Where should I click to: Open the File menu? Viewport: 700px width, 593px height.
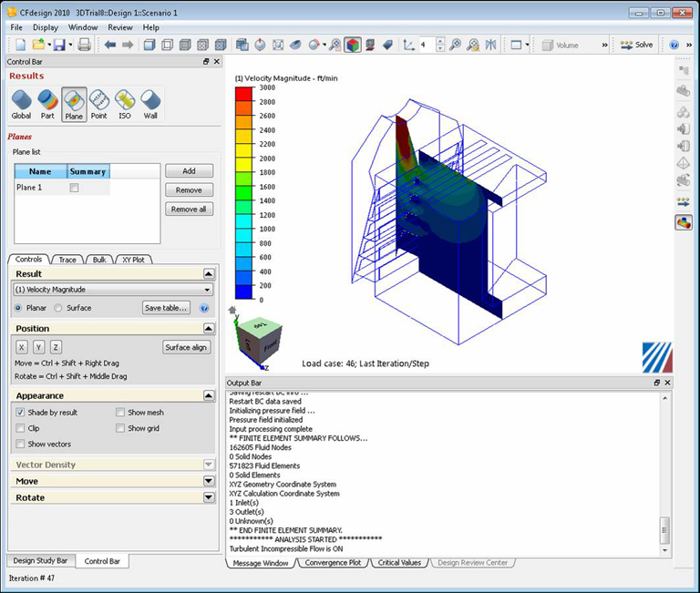(16, 27)
